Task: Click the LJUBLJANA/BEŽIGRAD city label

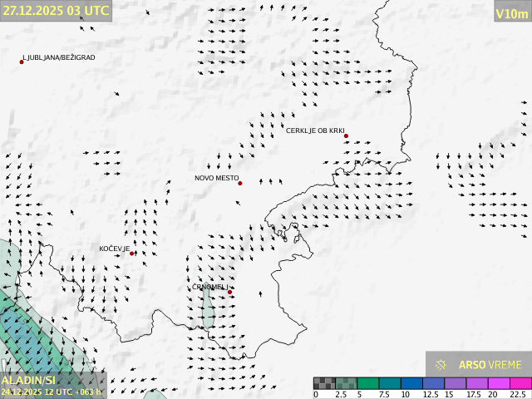Action: click(59, 57)
